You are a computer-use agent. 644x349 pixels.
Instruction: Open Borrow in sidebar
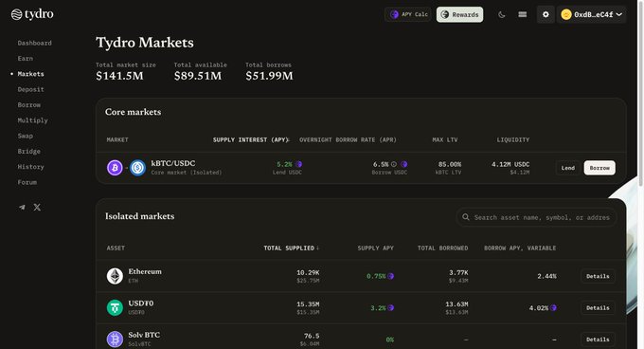point(28,105)
